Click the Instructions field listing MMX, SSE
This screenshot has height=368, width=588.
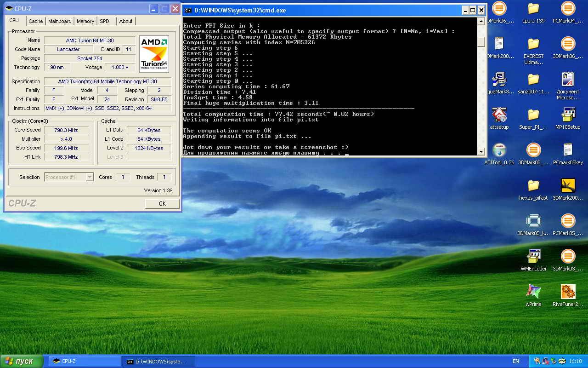pyautogui.click(x=108, y=108)
